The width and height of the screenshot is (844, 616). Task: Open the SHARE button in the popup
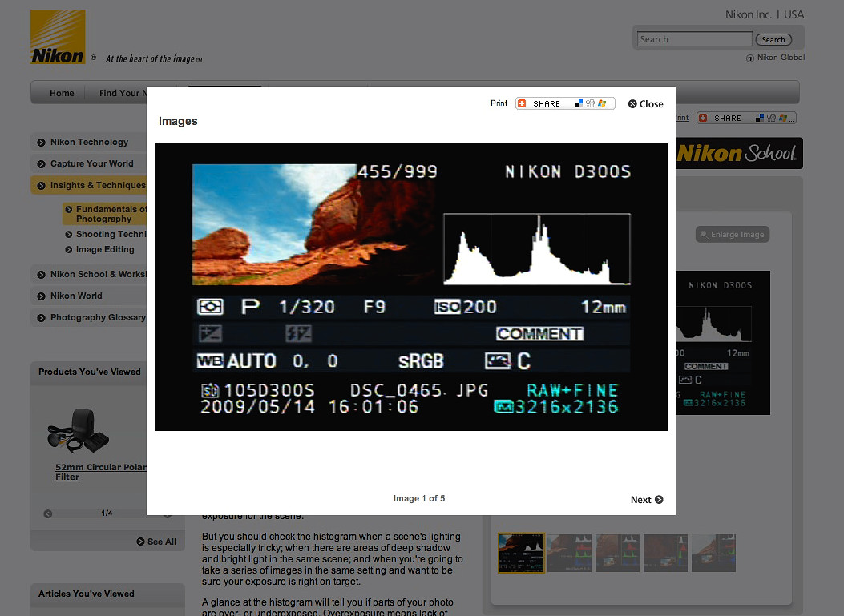(x=565, y=103)
